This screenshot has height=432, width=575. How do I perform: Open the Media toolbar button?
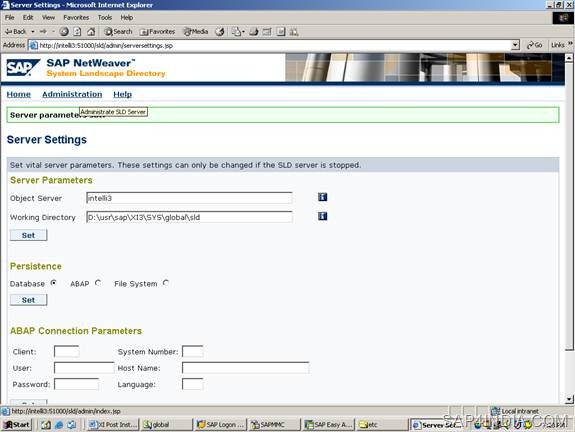196,32
